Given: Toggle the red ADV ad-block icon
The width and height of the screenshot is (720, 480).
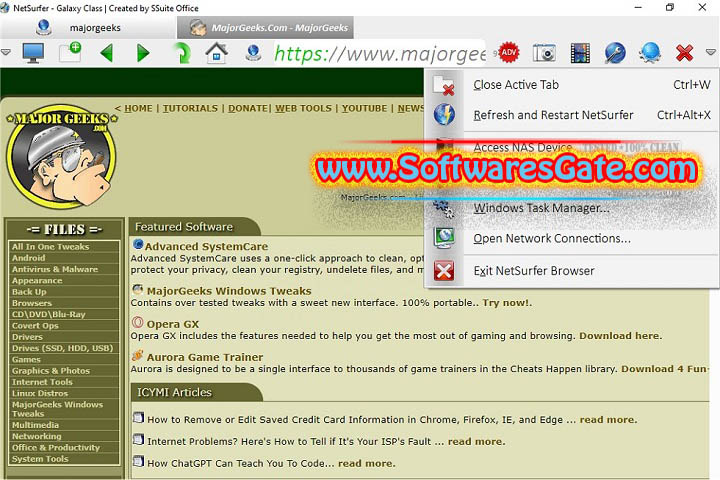Looking at the screenshot, I should coord(509,52).
